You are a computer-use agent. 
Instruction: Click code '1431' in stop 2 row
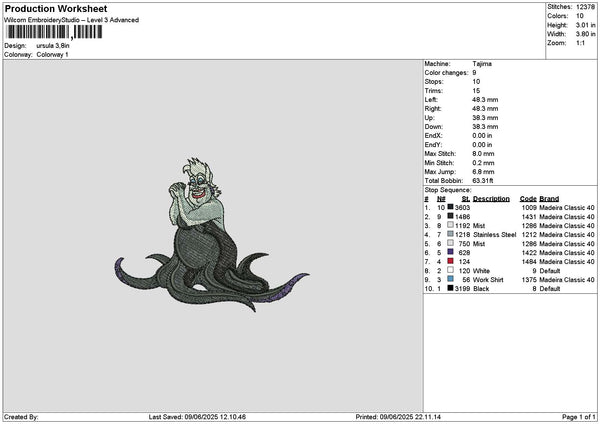click(529, 217)
